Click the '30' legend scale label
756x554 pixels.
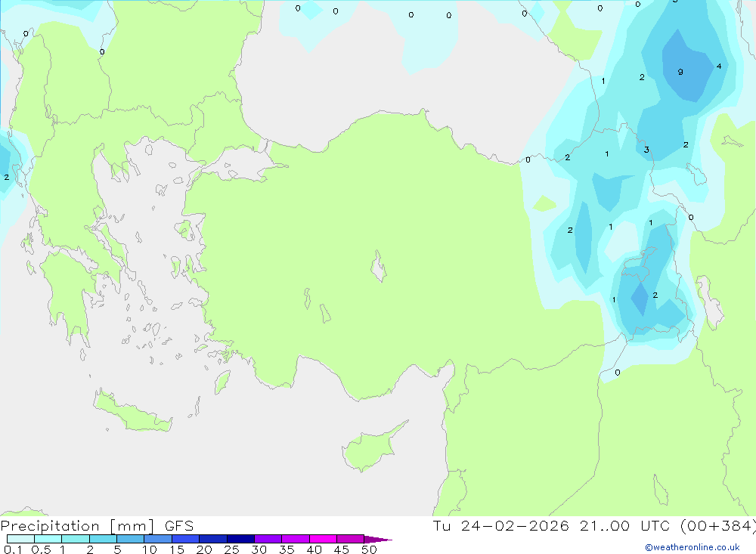click(x=259, y=549)
